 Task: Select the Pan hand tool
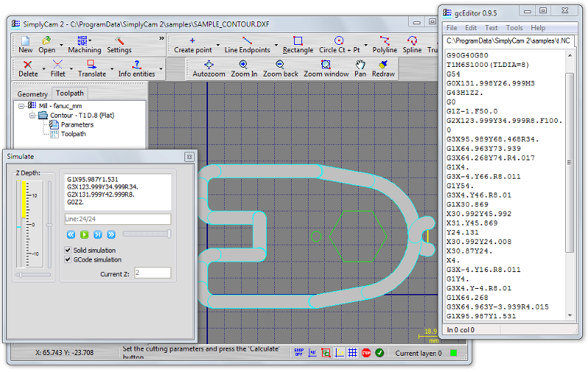click(x=360, y=65)
